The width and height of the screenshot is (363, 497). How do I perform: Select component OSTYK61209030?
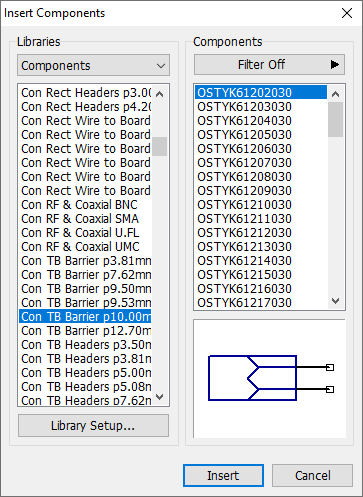pyautogui.click(x=261, y=191)
